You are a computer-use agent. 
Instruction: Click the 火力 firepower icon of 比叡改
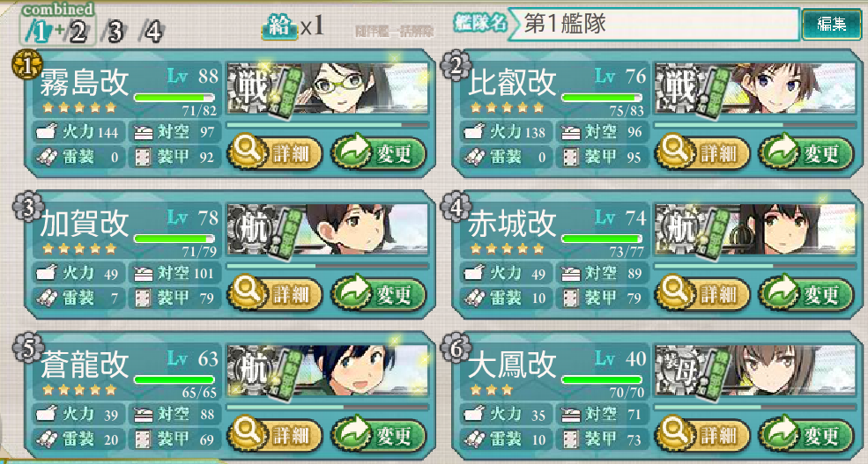point(474,131)
